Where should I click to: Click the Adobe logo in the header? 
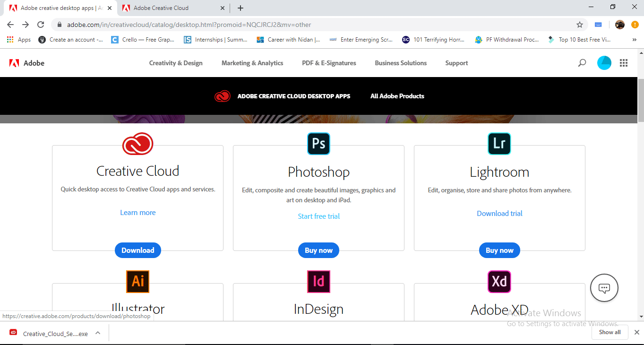(x=26, y=62)
